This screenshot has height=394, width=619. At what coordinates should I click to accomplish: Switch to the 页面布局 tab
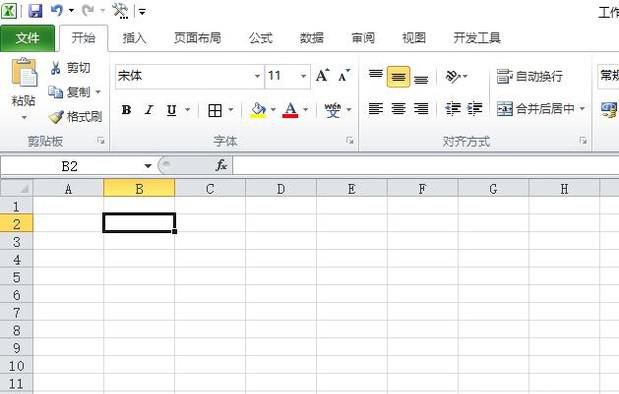tap(197, 38)
